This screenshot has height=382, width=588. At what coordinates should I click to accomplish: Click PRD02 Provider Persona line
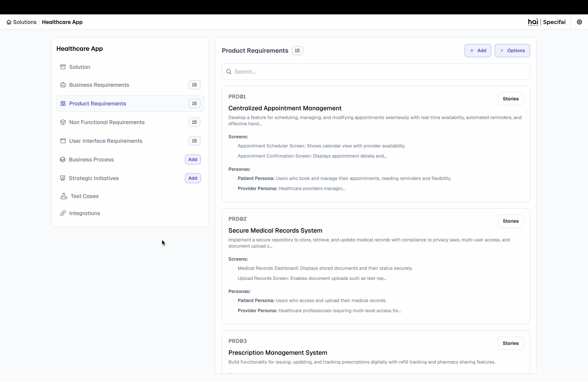tap(319, 311)
